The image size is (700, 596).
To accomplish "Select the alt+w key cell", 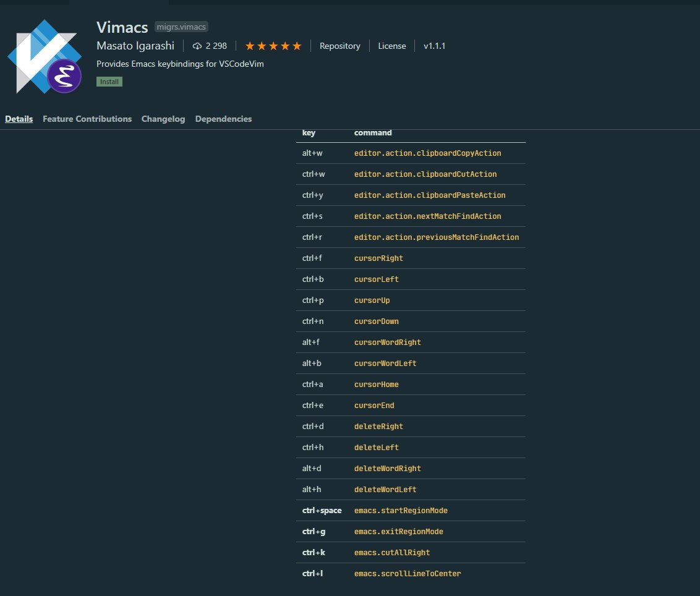I will click(x=312, y=153).
